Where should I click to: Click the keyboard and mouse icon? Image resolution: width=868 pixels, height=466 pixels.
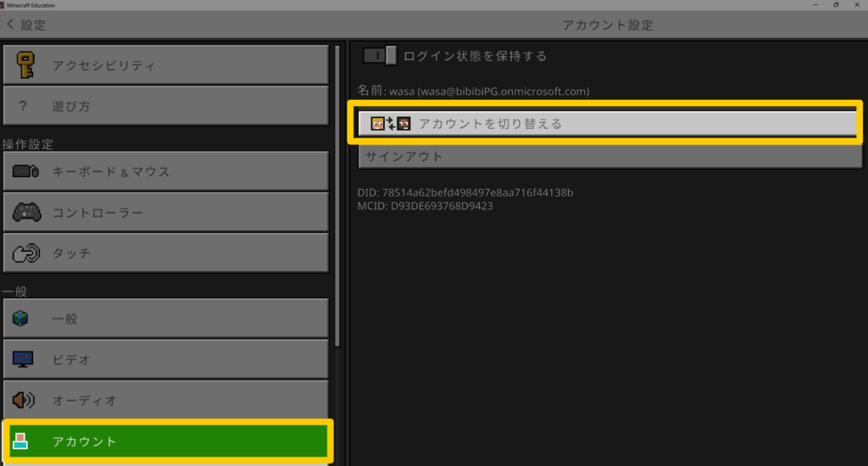pyautogui.click(x=25, y=172)
